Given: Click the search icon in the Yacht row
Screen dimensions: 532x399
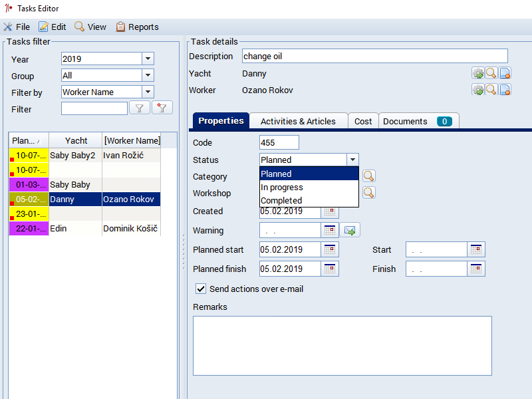Looking at the screenshot, I should (x=491, y=73).
